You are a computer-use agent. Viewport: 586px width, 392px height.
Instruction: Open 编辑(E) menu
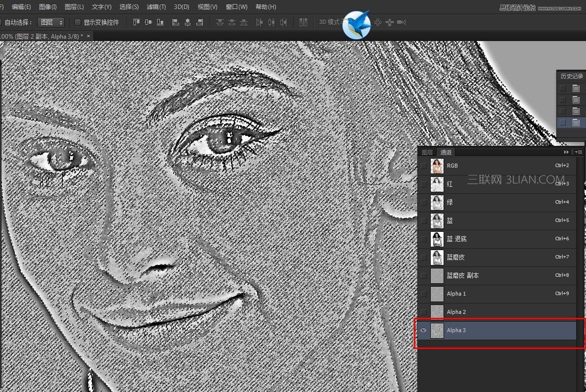(x=21, y=7)
